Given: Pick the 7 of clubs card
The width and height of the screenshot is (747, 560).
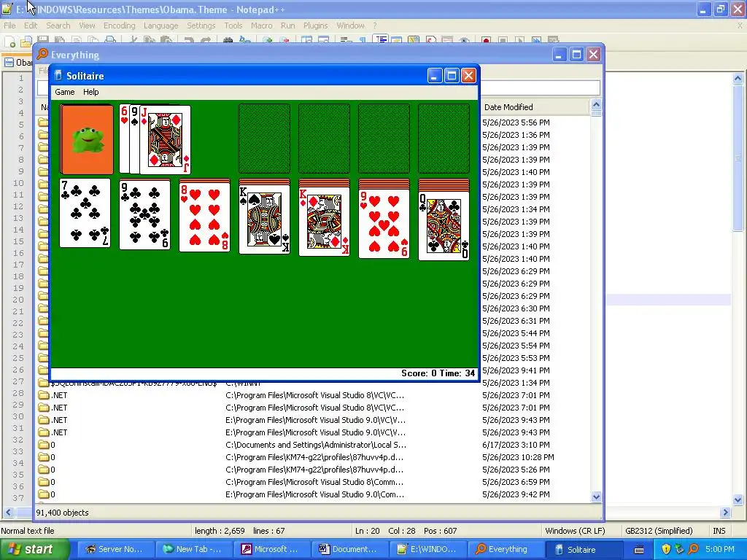Looking at the screenshot, I should point(85,213).
